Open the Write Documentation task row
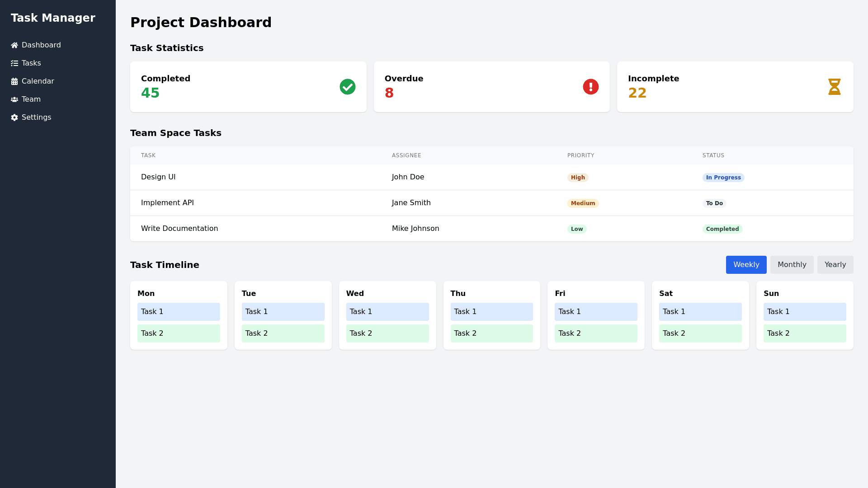Image resolution: width=868 pixels, height=488 pixels. (179, 229)
